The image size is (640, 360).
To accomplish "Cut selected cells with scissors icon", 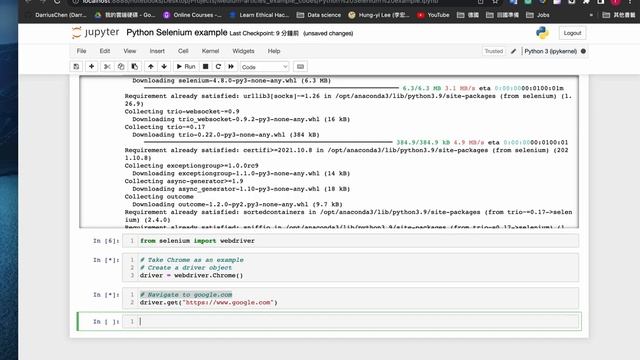I will coord(107,67).
